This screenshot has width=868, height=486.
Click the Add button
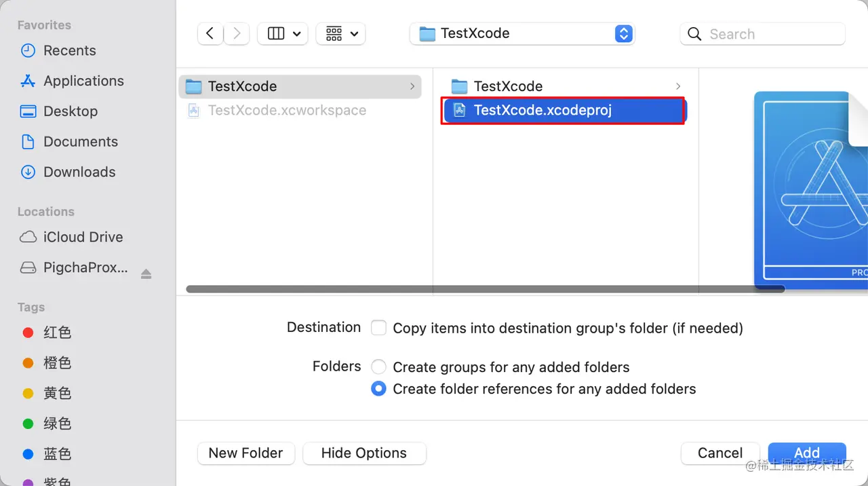coord(807,453)
